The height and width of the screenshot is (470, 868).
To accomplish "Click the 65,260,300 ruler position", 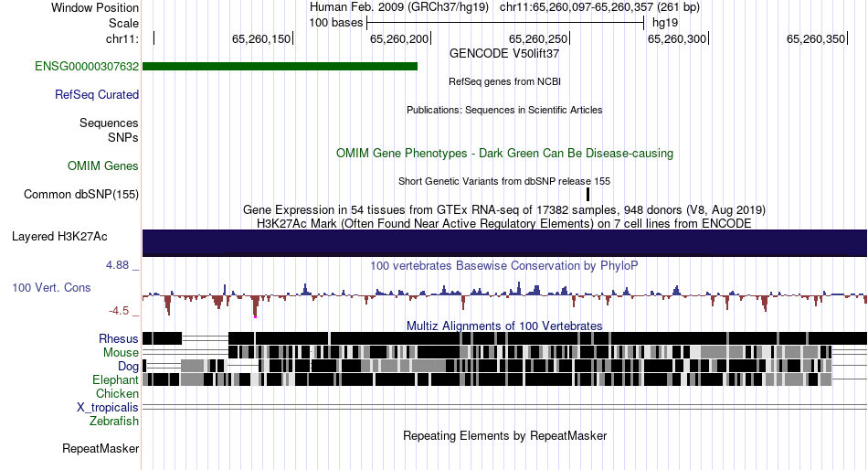I will tap(677, 38).
